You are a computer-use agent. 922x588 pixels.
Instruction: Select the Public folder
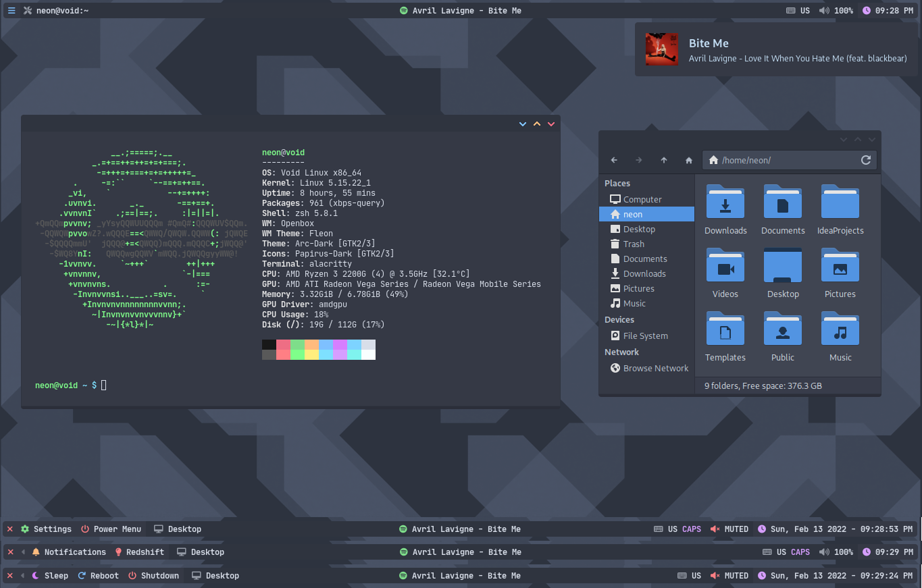(783, 328)
